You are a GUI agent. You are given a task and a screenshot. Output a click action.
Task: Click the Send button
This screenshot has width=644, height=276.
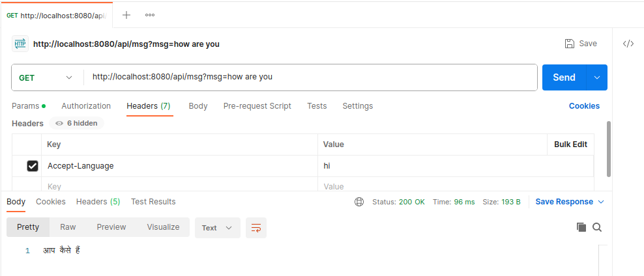point(564,77)
